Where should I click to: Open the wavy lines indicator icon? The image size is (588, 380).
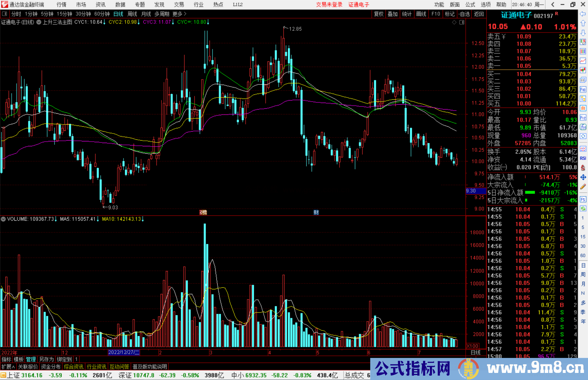coord(583,149)
